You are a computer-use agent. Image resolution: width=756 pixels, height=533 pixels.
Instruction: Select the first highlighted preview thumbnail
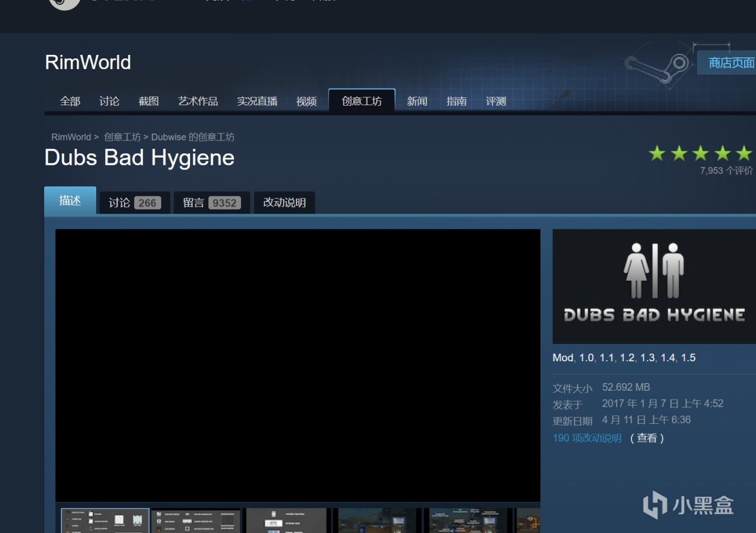(105, 521)
